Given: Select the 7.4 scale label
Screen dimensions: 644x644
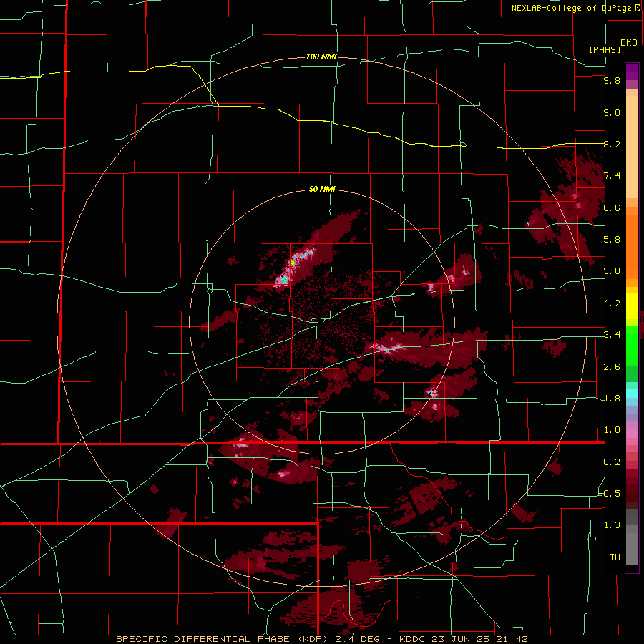Looking at the screenshot, I should 612,176.
